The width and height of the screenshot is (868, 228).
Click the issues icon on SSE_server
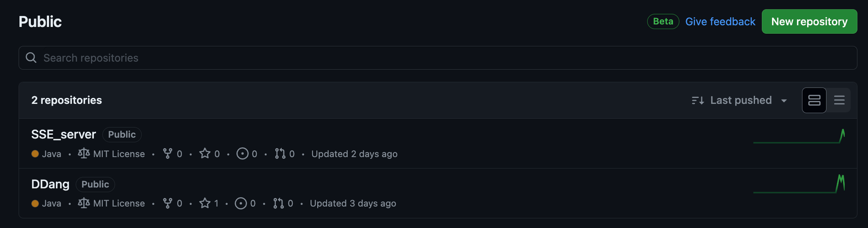click(x=242, y=153)
